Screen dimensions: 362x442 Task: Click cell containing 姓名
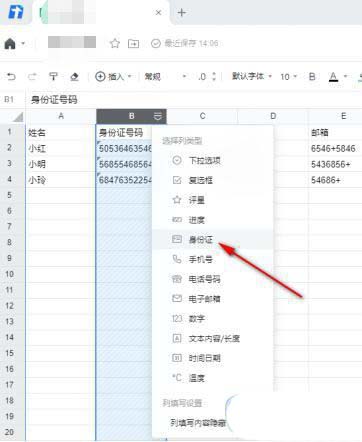[x=61, y=132]
